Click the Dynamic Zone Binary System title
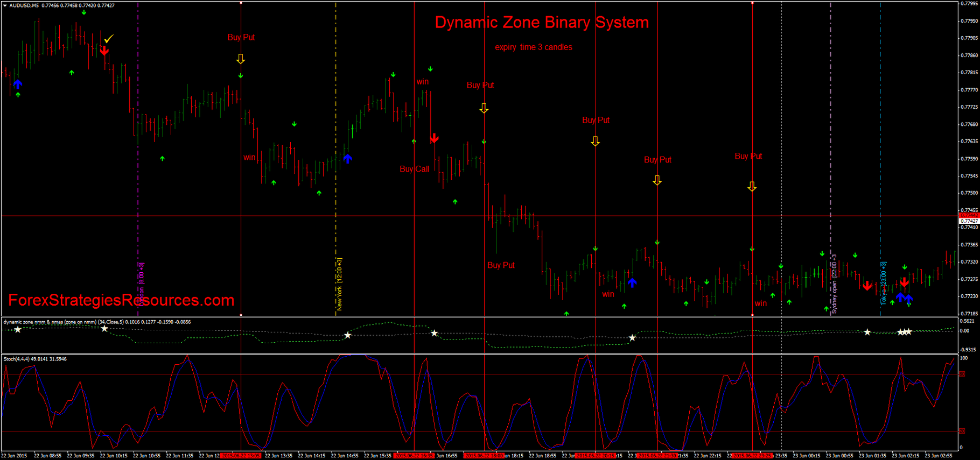This screenshot has width=980, height=460. 542,23
